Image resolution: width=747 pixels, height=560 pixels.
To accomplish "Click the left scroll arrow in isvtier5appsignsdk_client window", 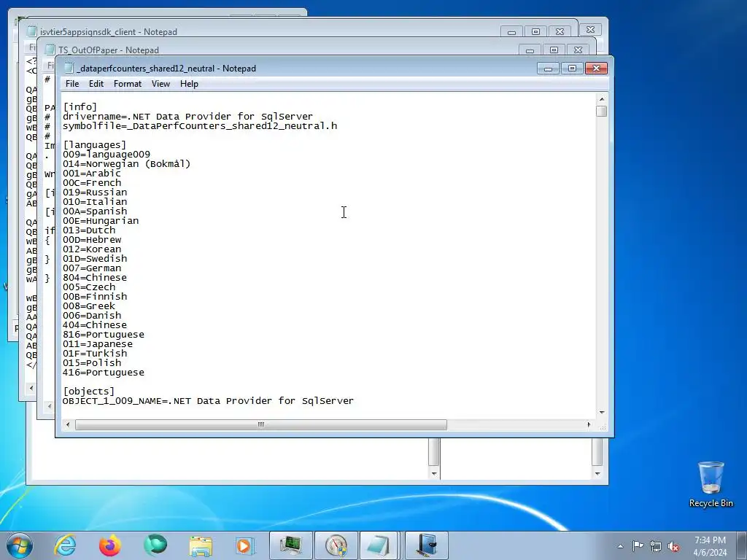I will coord(31,388).
